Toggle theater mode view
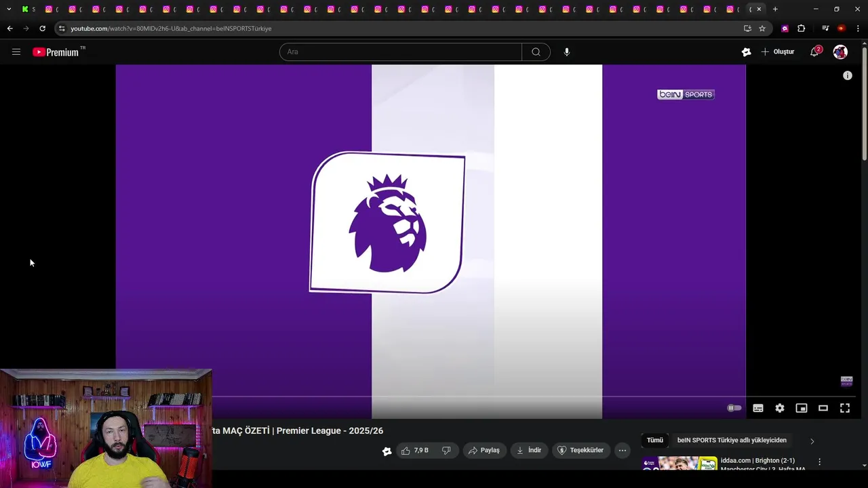Screen dimensions: 868x488 coord(823,408)
